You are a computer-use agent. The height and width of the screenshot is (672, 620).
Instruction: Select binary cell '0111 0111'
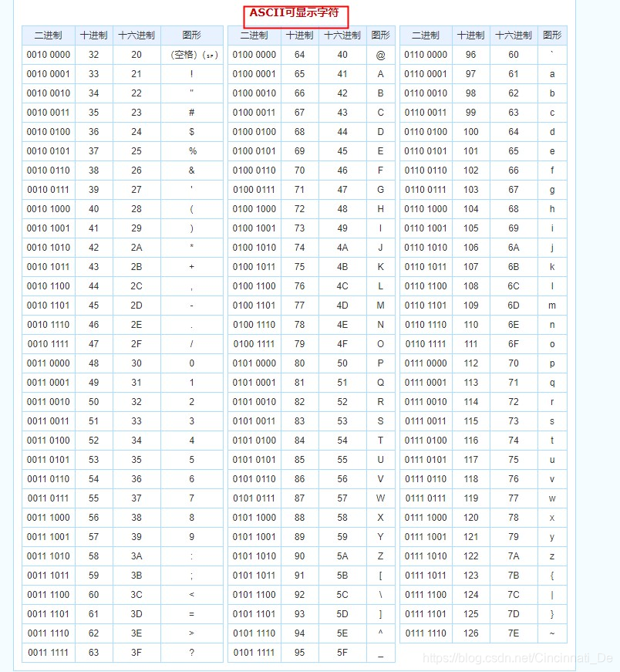[x=426, y=498]
